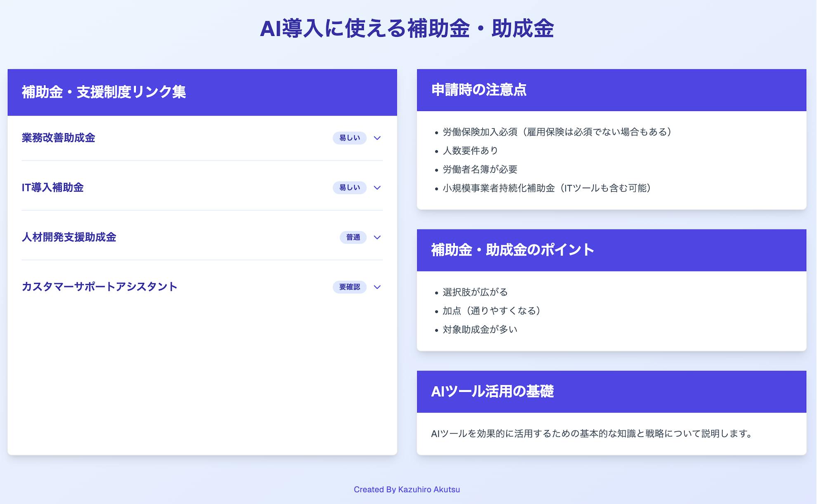The width and height of the screenshot is (817, 504).
Task: Click the 補助金・助成金のポイント card header
Action: click(x=512, y=250)
